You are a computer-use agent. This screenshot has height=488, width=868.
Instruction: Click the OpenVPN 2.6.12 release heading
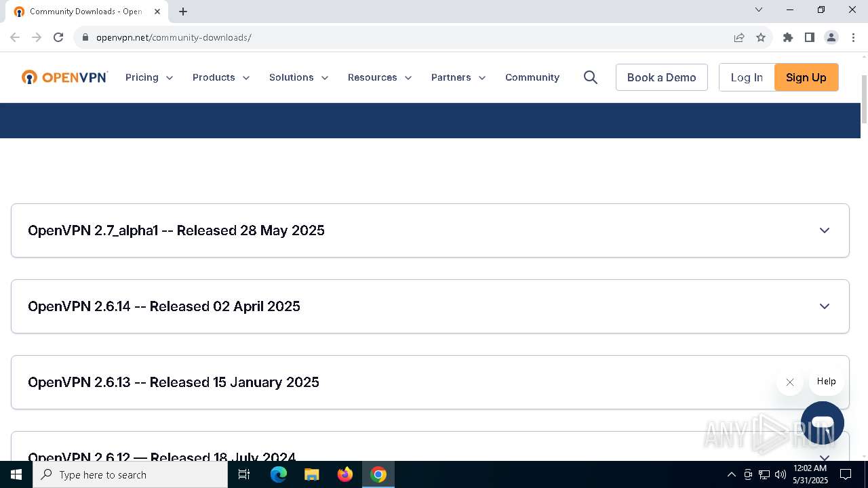(162, 455)
